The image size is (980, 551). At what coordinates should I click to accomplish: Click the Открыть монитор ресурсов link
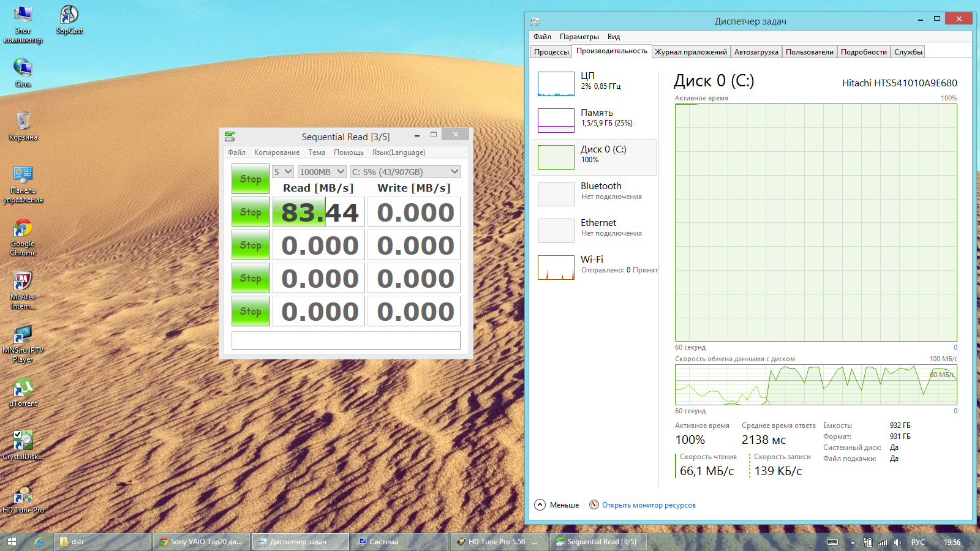pyautogui.click(x=648, y=505)
